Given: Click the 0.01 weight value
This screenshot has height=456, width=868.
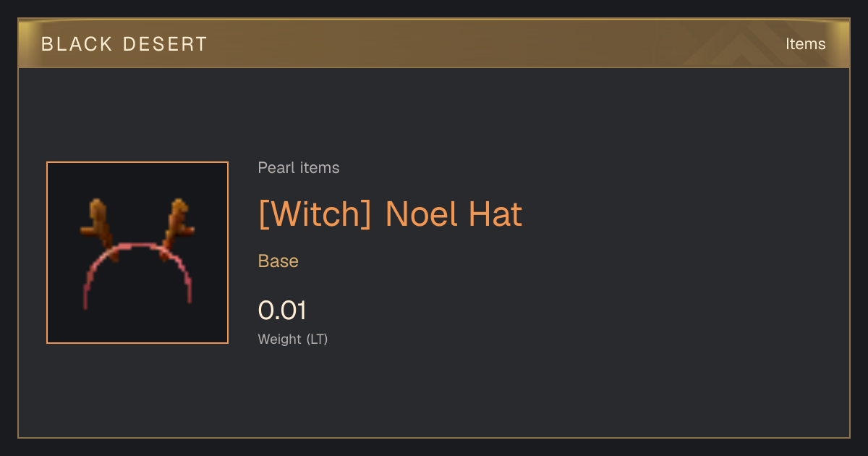Looking at the screenshot, I should [x=282, y=311].
